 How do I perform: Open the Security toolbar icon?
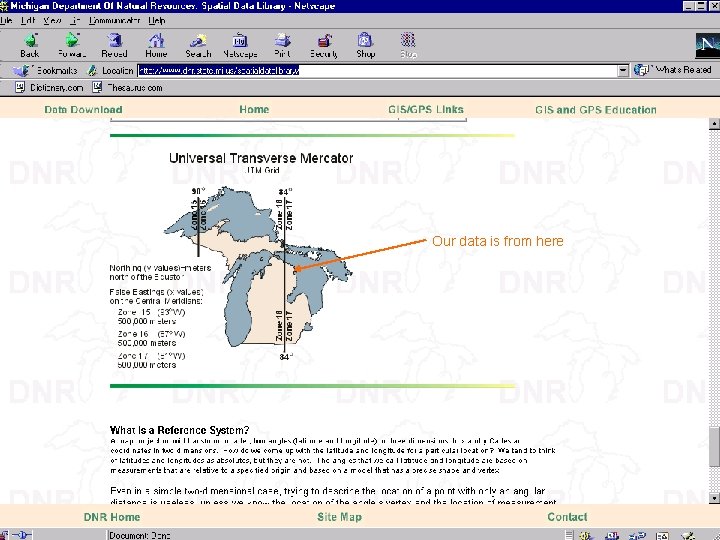[x=324, y=40]
